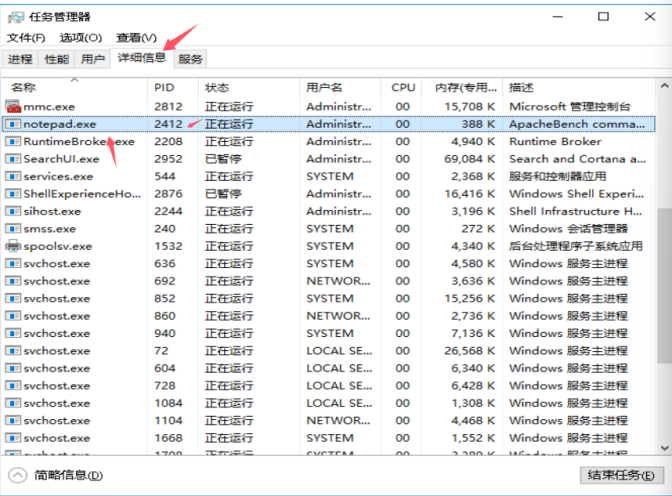The image size is (672, 496).
Task: Open the 查看(V) menu
Action: 137,38
